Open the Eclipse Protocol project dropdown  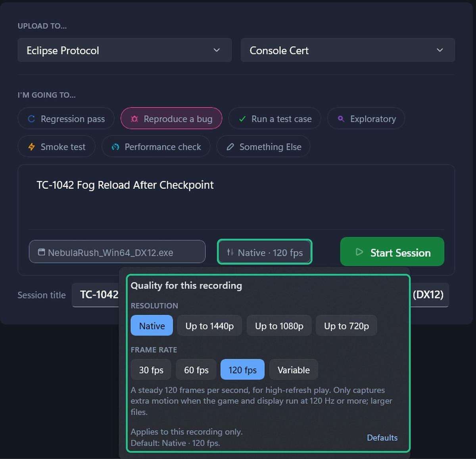coord(125,50)
